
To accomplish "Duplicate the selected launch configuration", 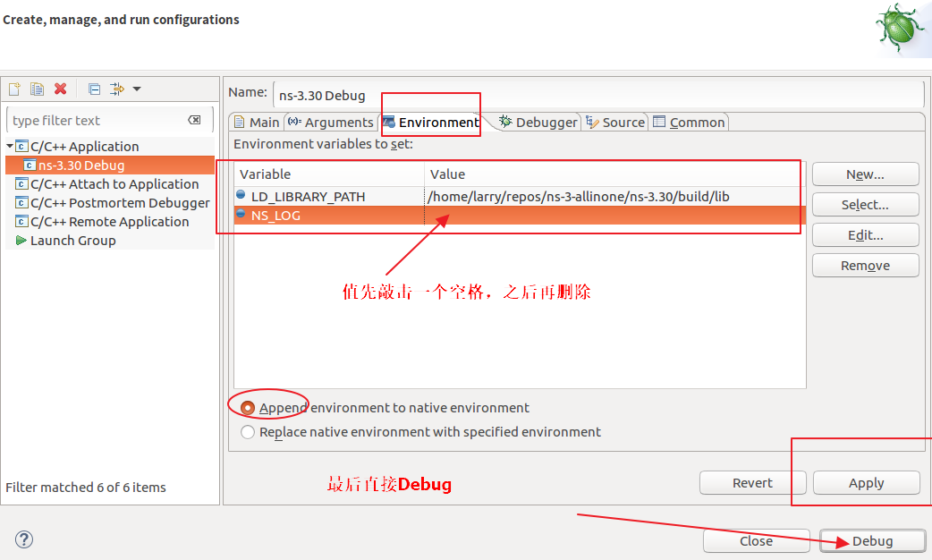I will (37, 89).
